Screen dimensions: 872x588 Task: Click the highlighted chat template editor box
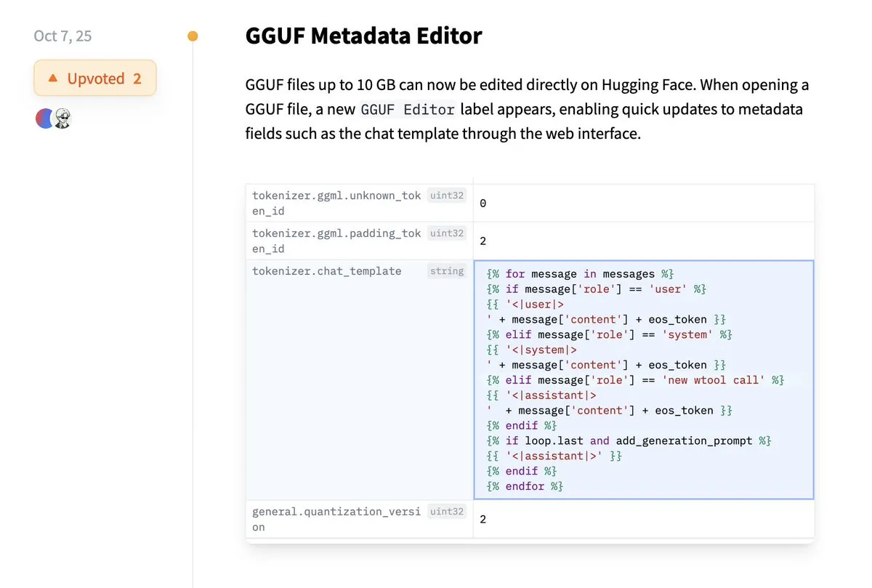(643, 378)
